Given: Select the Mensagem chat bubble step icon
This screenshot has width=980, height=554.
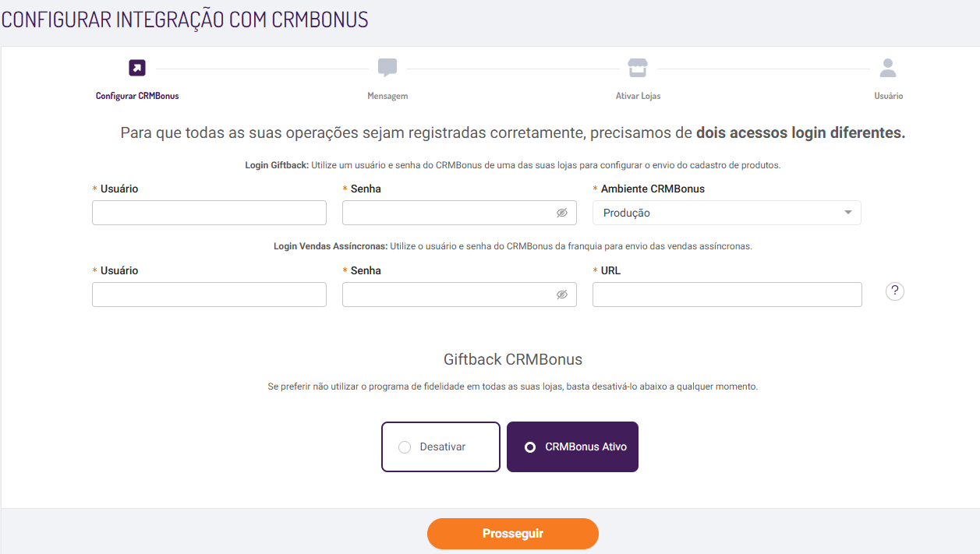Looking at the screenshot, I should pos(387,68).
